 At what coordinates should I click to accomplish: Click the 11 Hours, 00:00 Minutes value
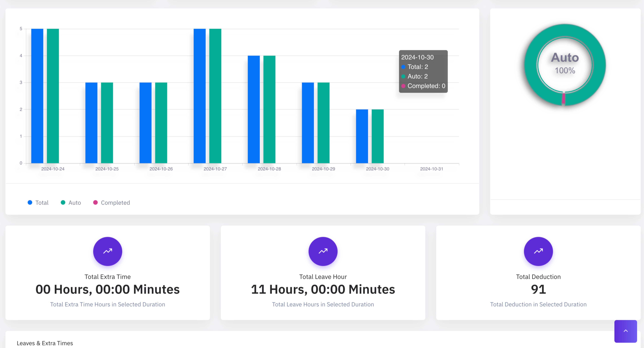pos(323,289)
